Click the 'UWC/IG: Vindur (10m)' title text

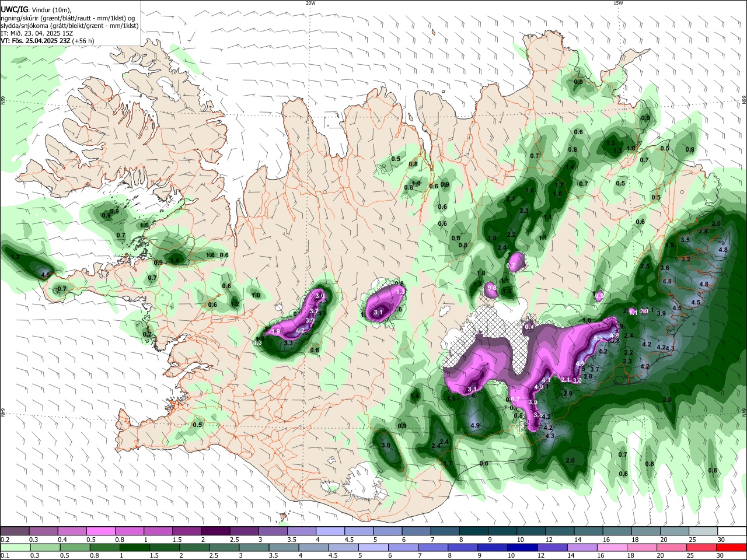tap(36, 10)
